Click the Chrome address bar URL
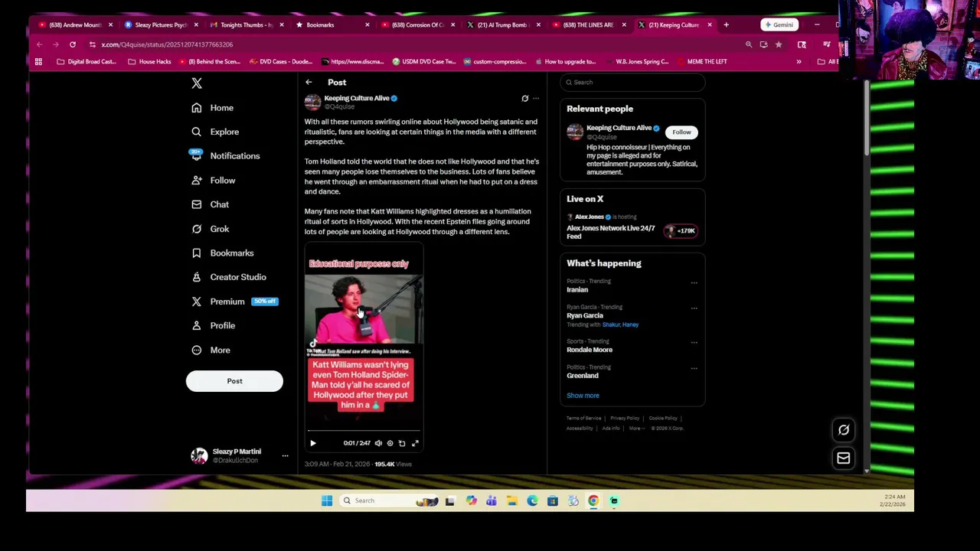Viewport: 980px width, 551px height. [167, 44]
